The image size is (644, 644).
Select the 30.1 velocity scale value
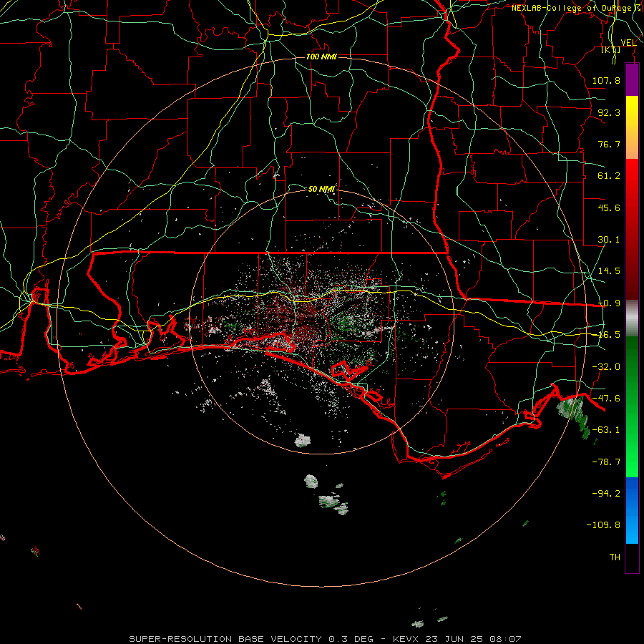[x=609, y=240]
